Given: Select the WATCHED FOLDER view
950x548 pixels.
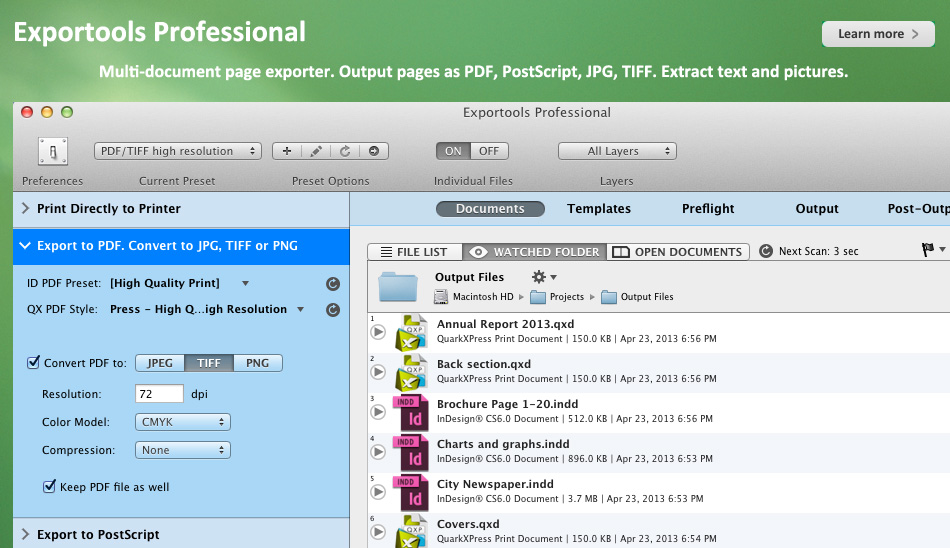Looking at the screenshot, I should pyautogui.click(x=534, y=252).
